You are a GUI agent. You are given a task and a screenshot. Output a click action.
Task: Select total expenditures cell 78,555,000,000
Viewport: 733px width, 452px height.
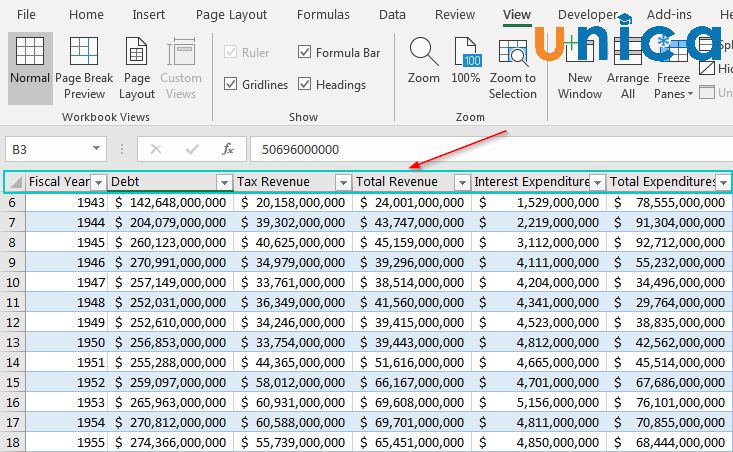click(669, 202)
